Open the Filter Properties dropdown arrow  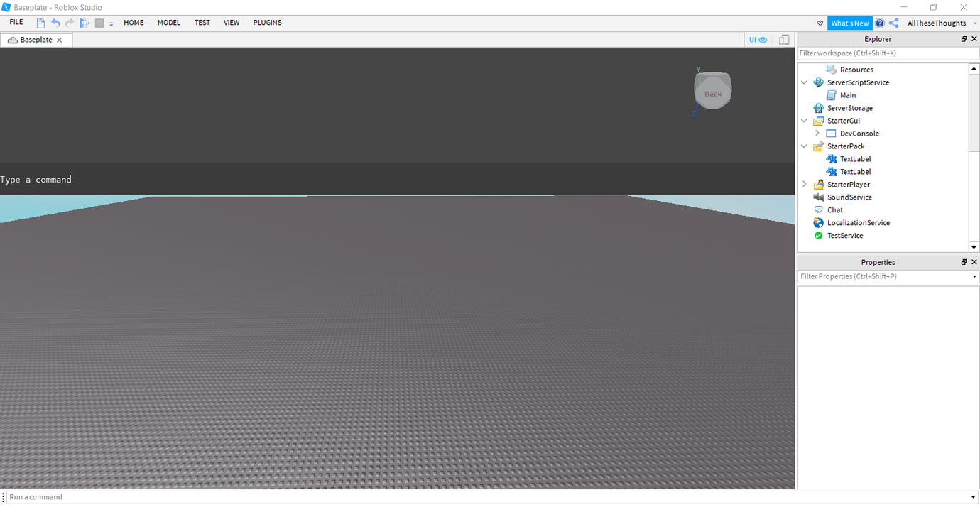point(974,276)
